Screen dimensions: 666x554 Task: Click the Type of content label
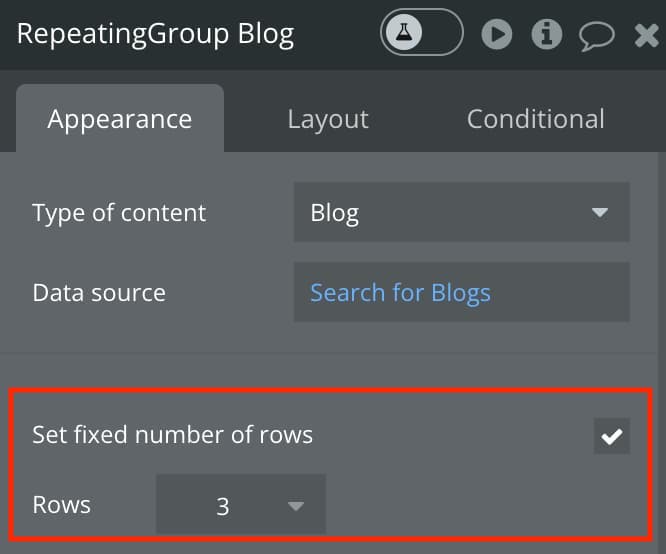point(119,212)
